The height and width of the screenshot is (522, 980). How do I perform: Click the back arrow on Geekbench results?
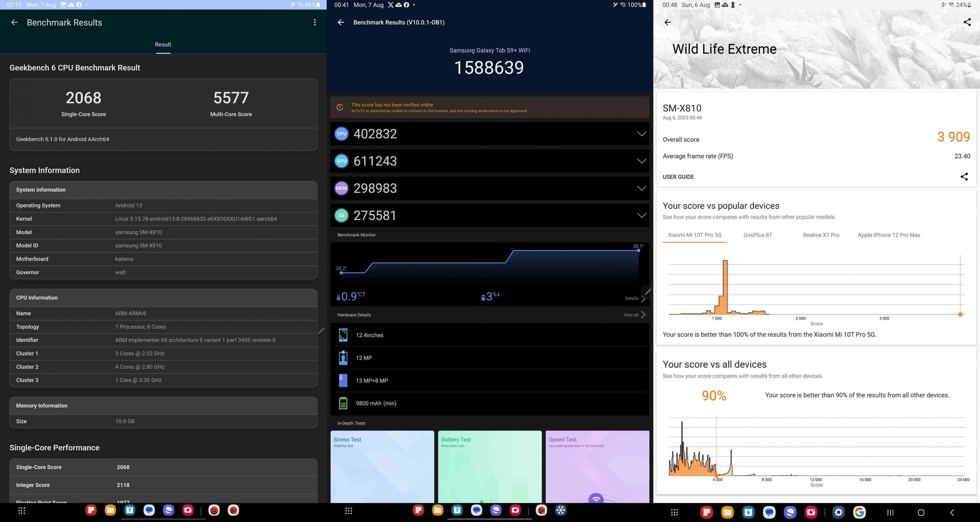pyautogui.click(x=13, y=22)
